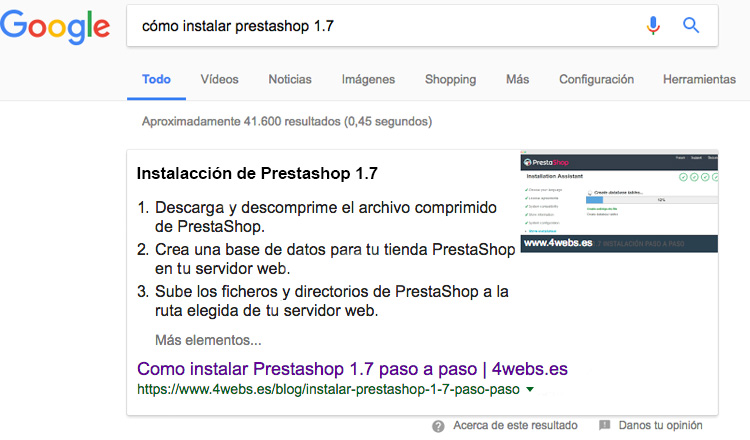Click the Más elementos... link
Image resolution: width=750 pixels, height=440 pixels.
(x=208, y=340)
